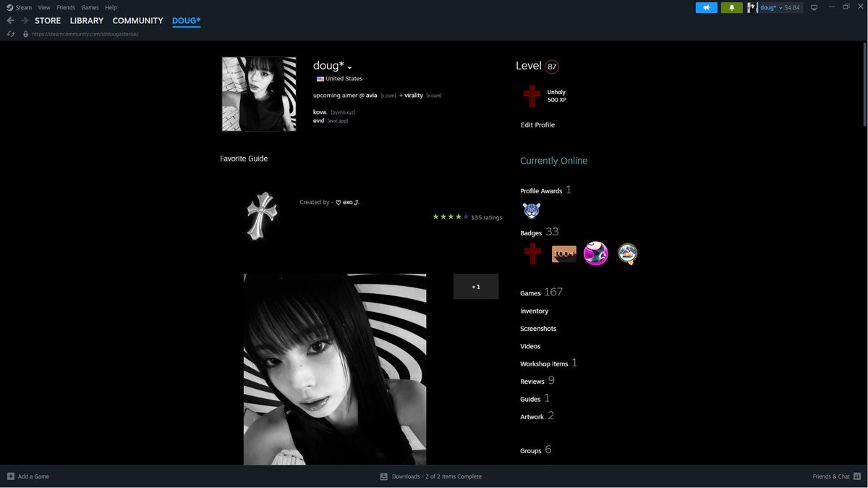Viewport: 868px width, 488px height.
Task: Open the Unholy red cross level badge
Action: tap(532, 96)
